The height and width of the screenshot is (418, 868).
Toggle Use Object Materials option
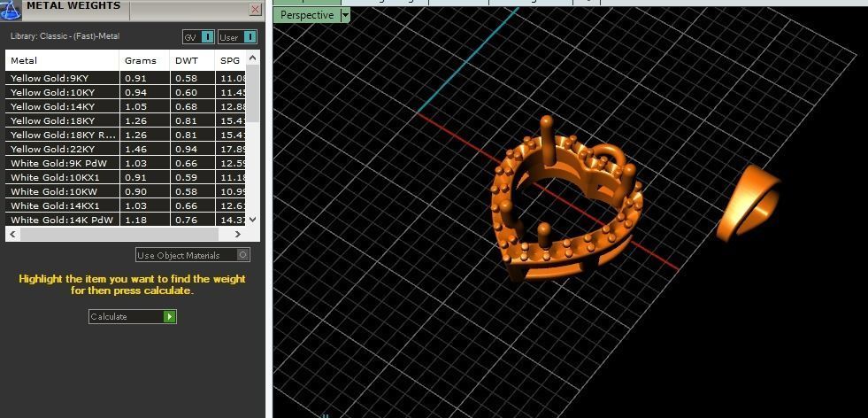pos(193,255)
